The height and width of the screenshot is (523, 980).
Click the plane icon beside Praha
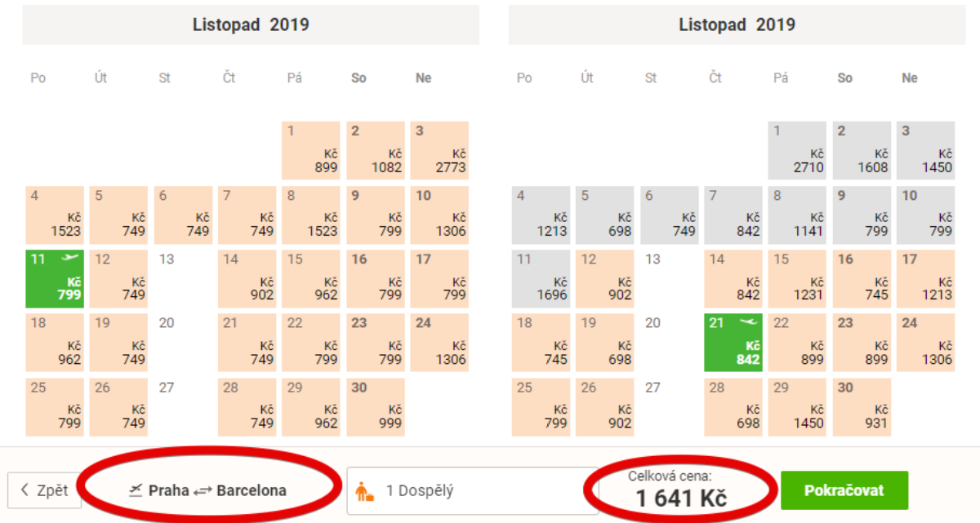(x=136, y=490)
